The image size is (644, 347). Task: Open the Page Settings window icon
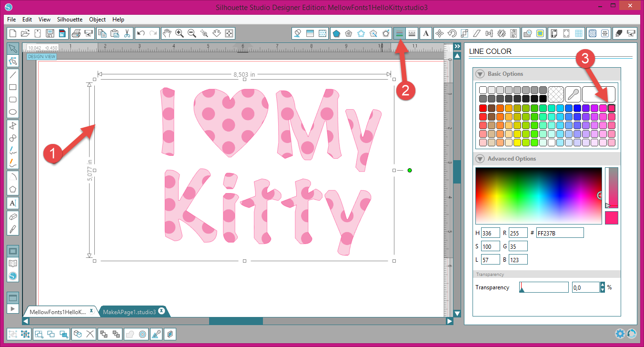(x=554, y=33)
